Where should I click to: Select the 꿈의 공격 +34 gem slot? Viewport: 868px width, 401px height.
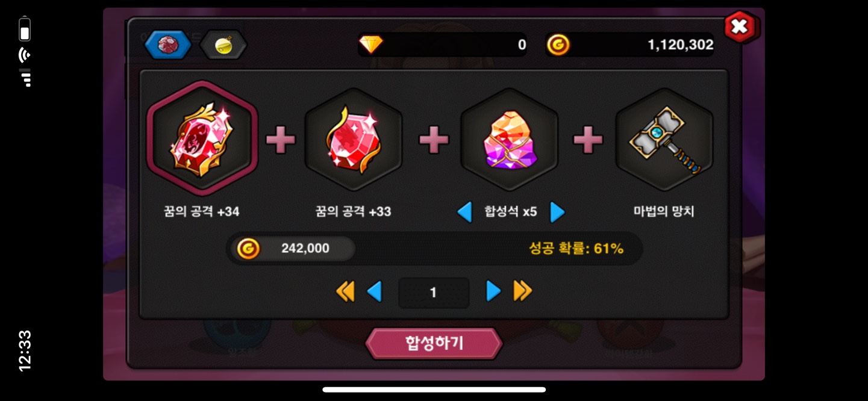[x=202, y=138]
